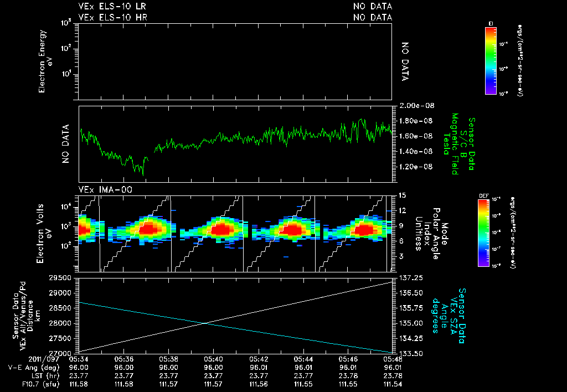Image resolution: width=567 pixels, height=392 pixels.
Task: Click the vertical NO DATA beside electron energy panel
Action: tap(405, 61)
